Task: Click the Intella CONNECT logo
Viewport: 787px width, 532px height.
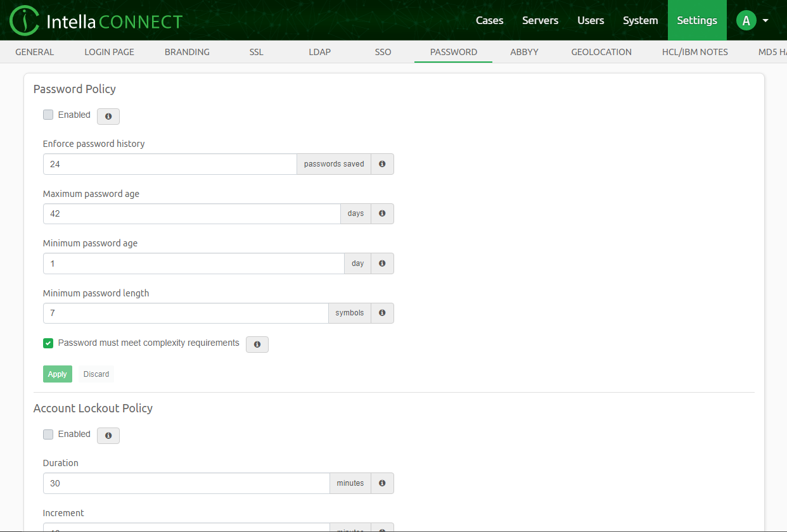Action: (x=95, y=20)
